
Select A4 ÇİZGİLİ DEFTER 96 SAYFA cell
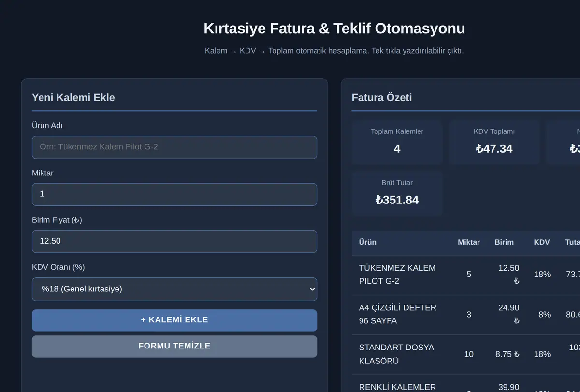pyautogui.click(x=398, y=314)
